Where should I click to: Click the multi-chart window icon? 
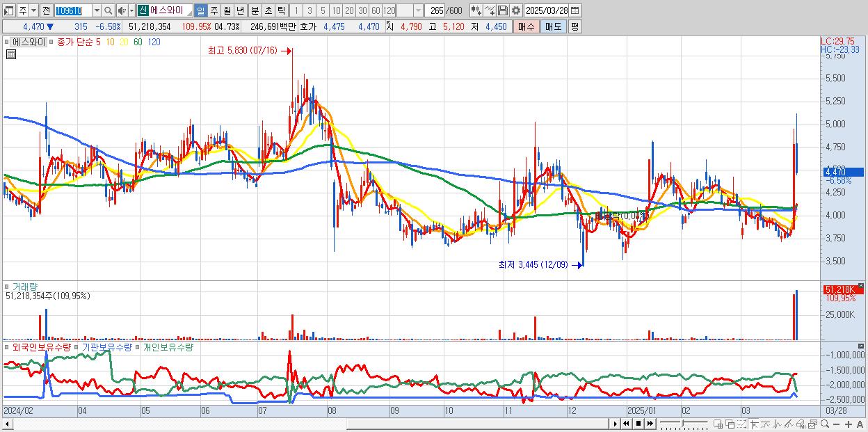(x=812, y=424)
